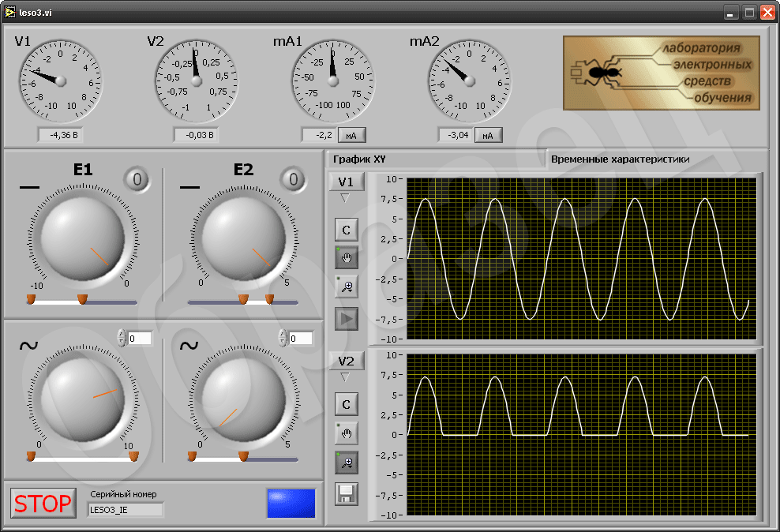Click the mA2 reading -3,04
This screenshot has height=532, width=780.
click(x=456, y=135)
